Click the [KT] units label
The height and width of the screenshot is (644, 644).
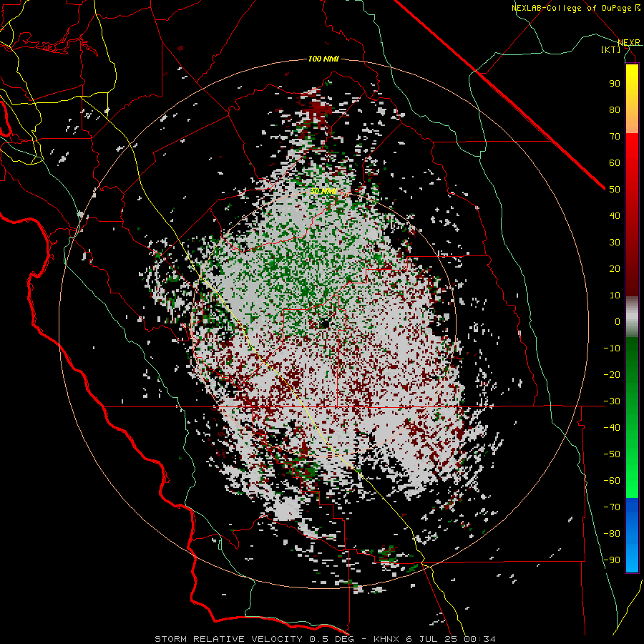(x=611, y=49)
